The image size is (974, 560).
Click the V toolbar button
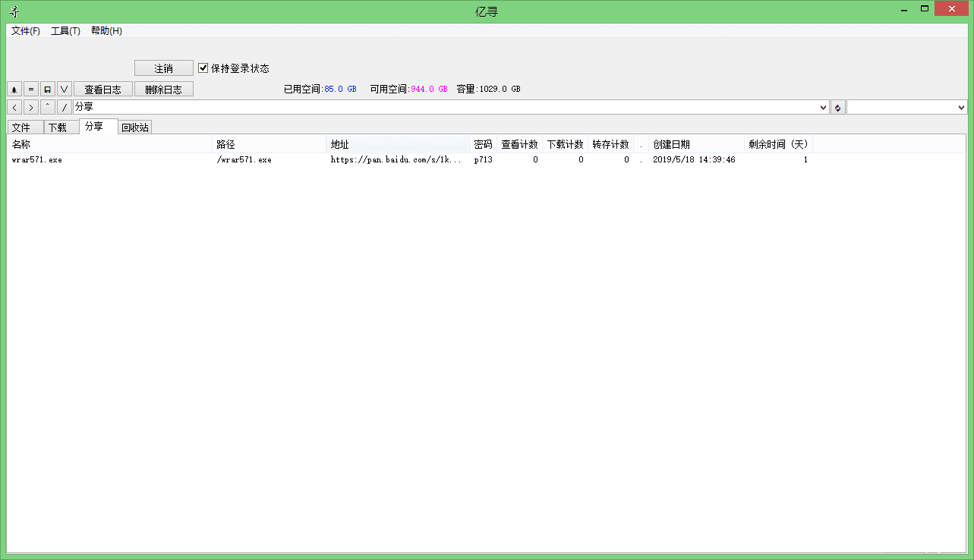click(65, 90)
